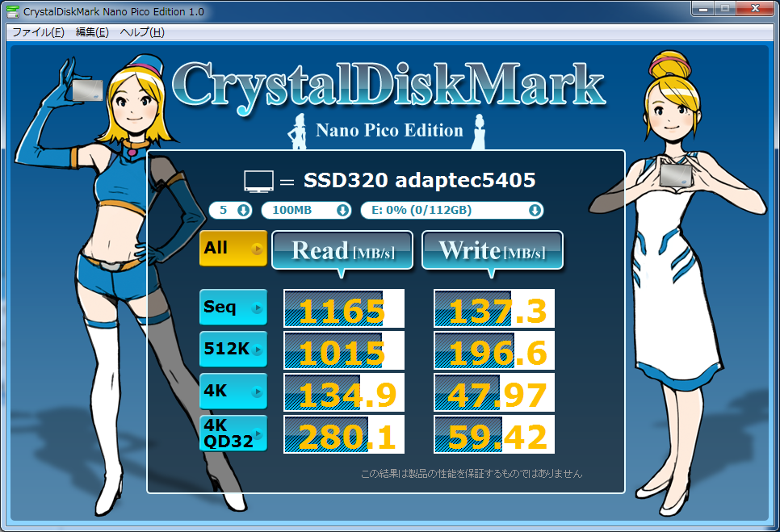
Task: Select the 4K QD32 read result 280.1
Action: (x=344, y=434)
